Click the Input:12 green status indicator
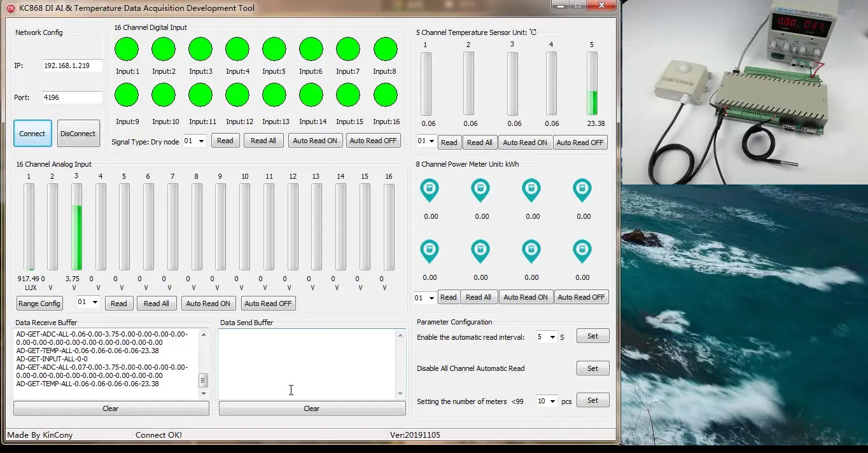This screenshot has width=868, height=453. pyautogui.click(x=237, y=95)
